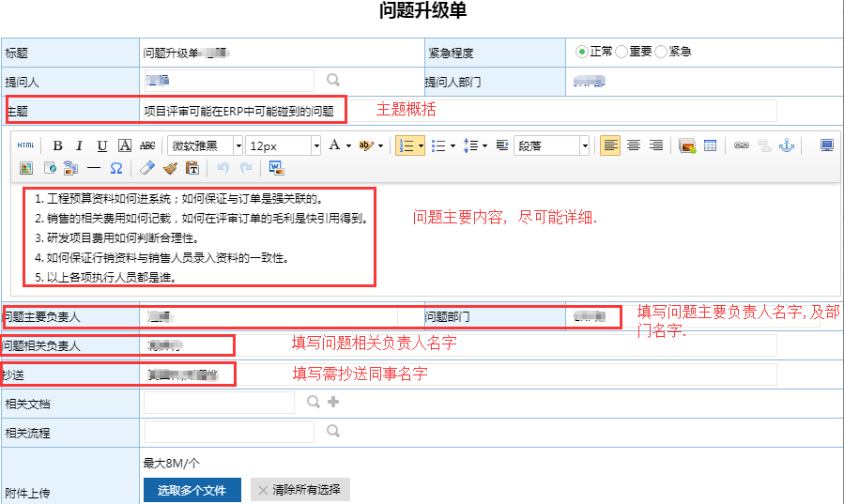Insert hyperlink with chain link icon
The height and width of the screenshot is (504, 844).
pyautogui.click(x=742, y=145)
